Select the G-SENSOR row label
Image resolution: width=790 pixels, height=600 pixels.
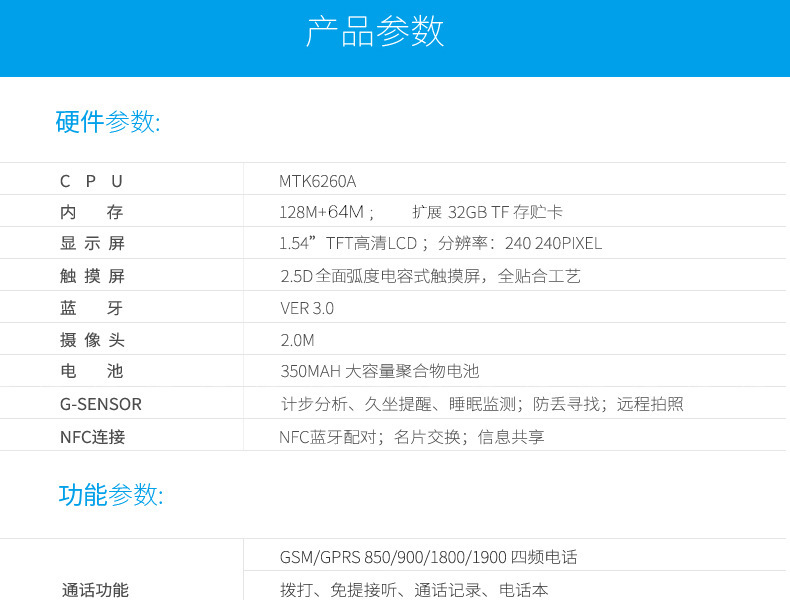(101, 404)
